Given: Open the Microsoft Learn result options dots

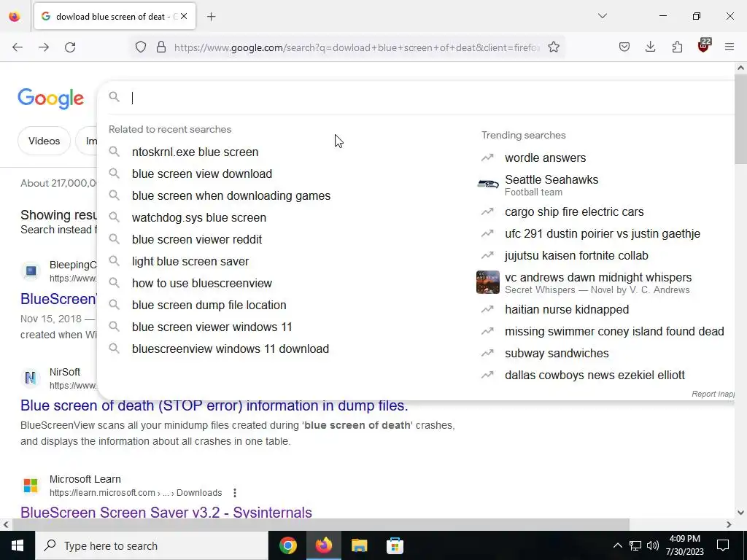Looking at the screenshot, I should pyautogui.click(x=234, y=493).
